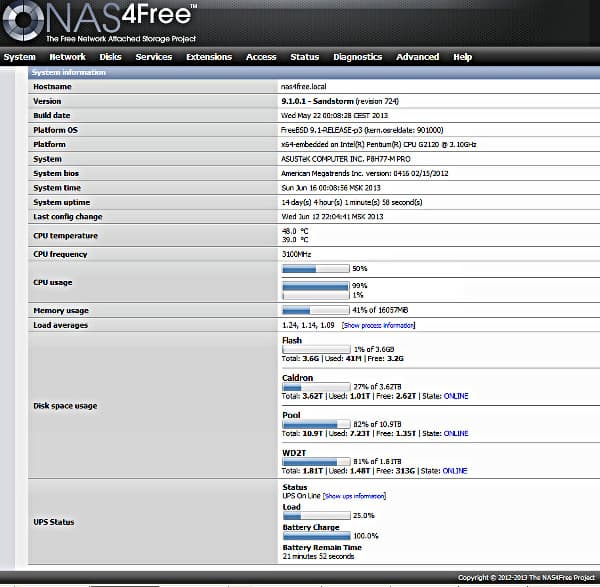This screenshot has height=587, width=600.
Task: Open the Advanced menu
Action: [x=417, y=57]
